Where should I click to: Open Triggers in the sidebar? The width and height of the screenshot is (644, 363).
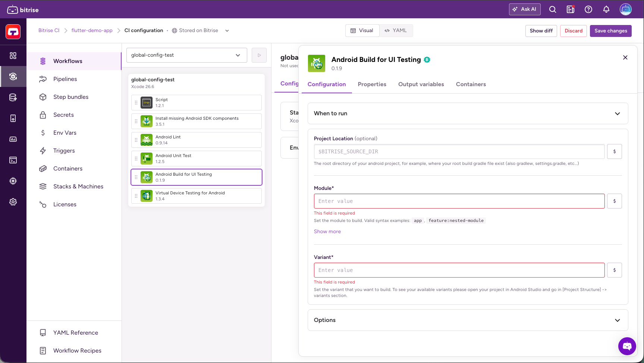click(74, 151)
